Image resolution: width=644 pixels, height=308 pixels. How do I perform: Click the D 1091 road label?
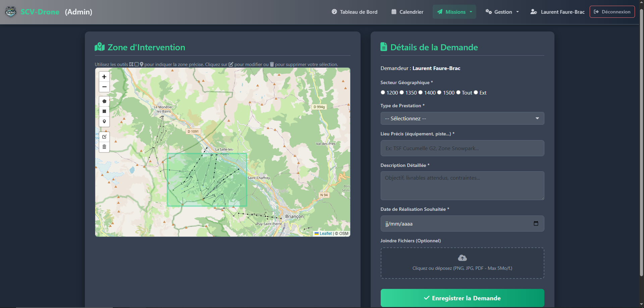(x=193, y=131)
